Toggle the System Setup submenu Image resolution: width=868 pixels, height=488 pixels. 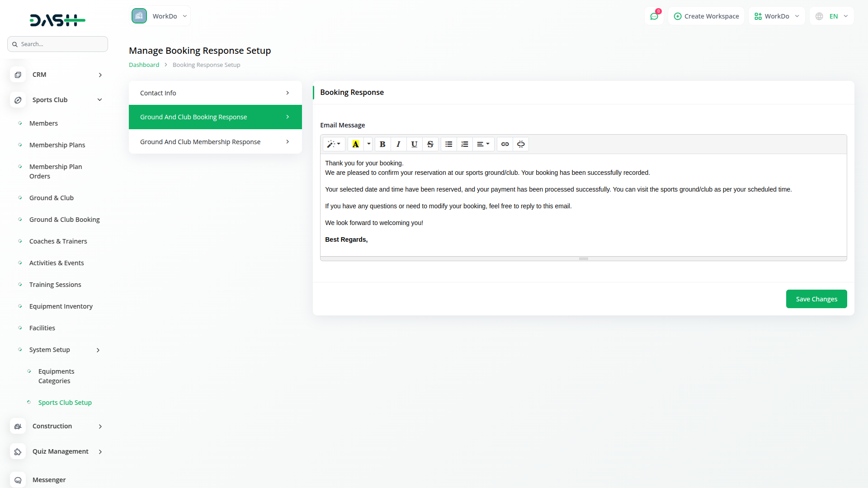pyautogui.click(x=59, y=350)
